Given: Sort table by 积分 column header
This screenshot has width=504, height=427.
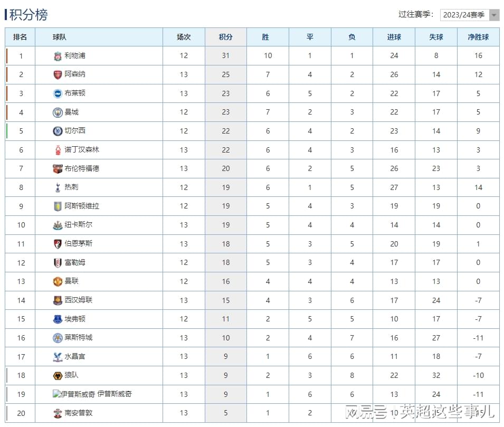Looking at the screenshot, I should (x=226, y=37).
